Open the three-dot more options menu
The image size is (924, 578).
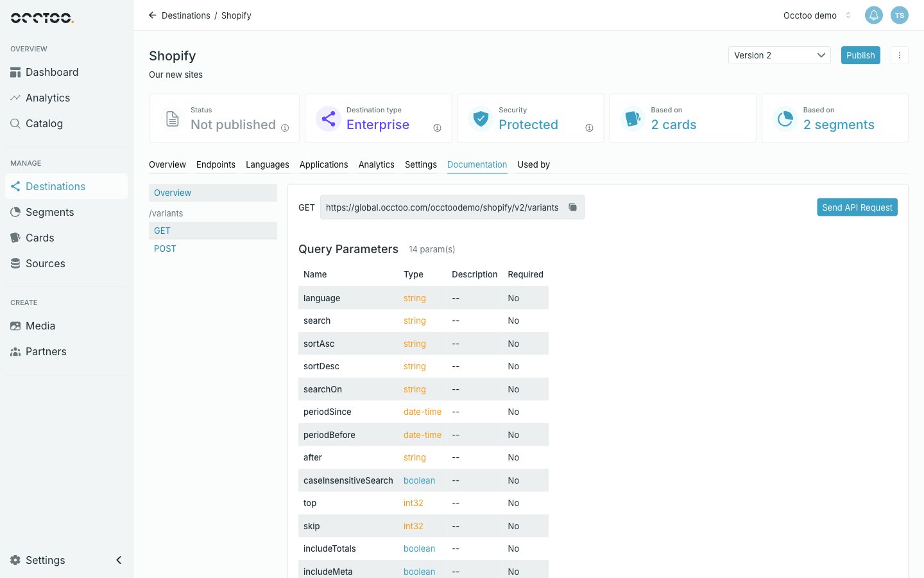900,55
